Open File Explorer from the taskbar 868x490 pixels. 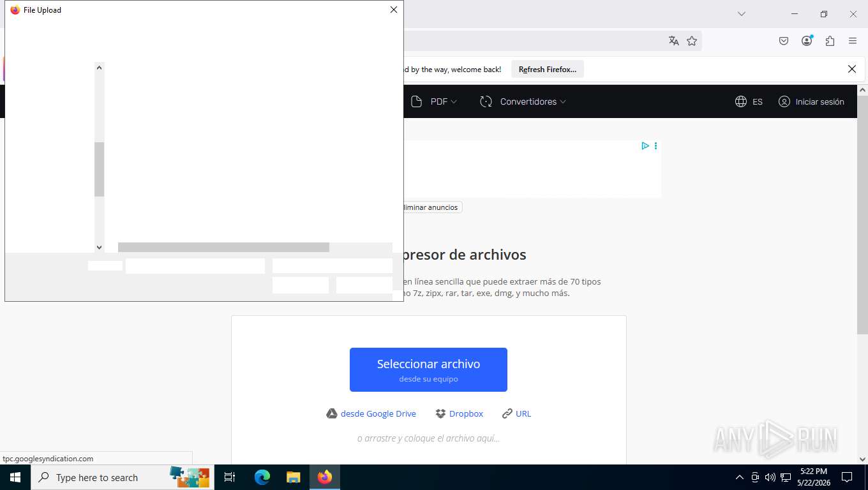pyautogui.click(x=293, y=477)
